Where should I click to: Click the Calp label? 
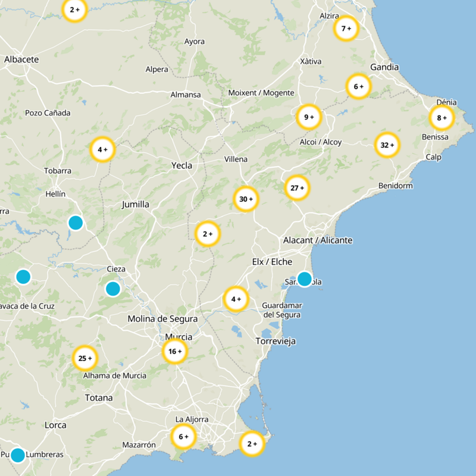click(434, 157)
